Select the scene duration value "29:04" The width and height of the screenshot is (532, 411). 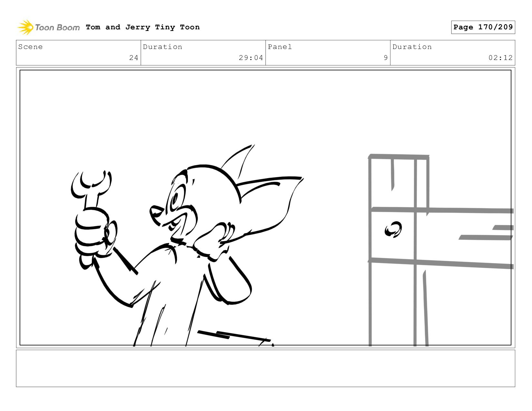click(x=251, y=58)
